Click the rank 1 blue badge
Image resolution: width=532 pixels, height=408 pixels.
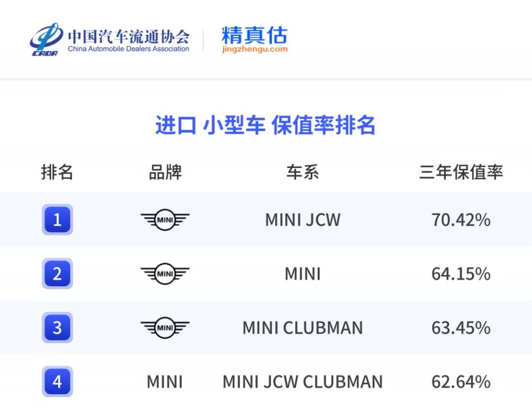[57, 219]
